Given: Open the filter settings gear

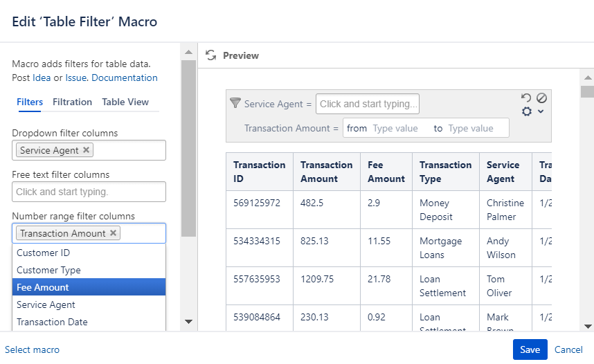Looking at the screenshot, I should tap(528, 111).
